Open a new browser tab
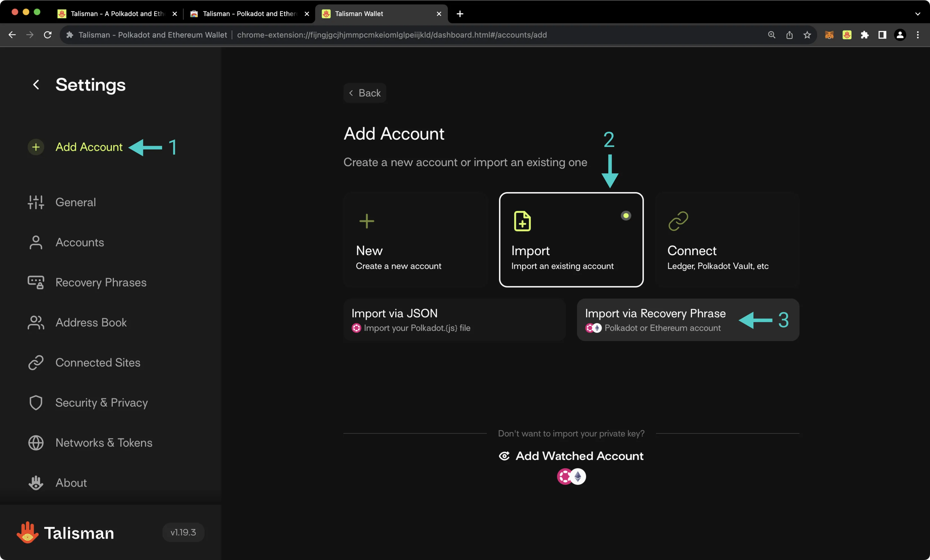Image resolution: width=930 pixels, height=560 pixels. [460, 14]
